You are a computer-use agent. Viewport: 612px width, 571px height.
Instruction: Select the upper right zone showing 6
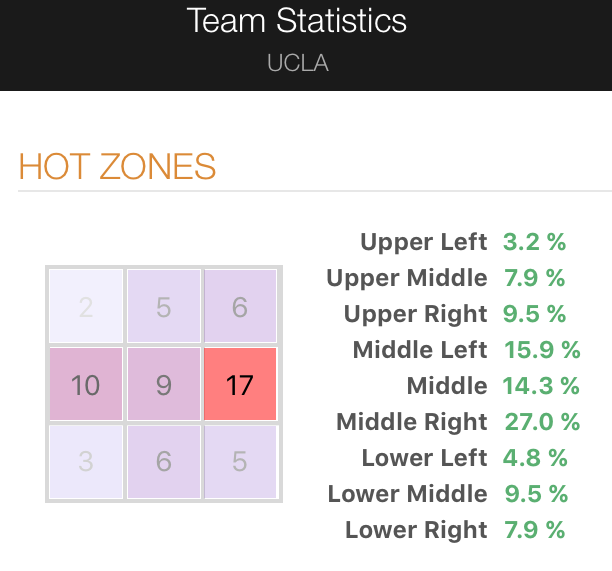240,306
